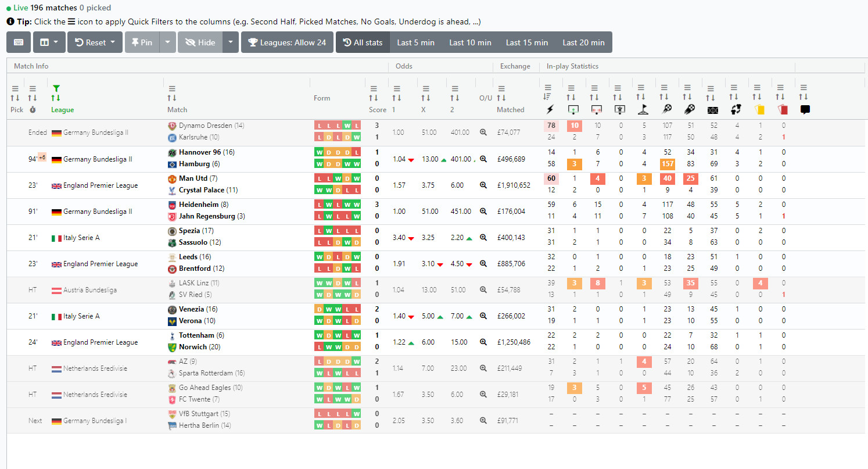Expand the dropdown arrow beside Hide
The image size is (868, 469).
(x=230, y=42)
